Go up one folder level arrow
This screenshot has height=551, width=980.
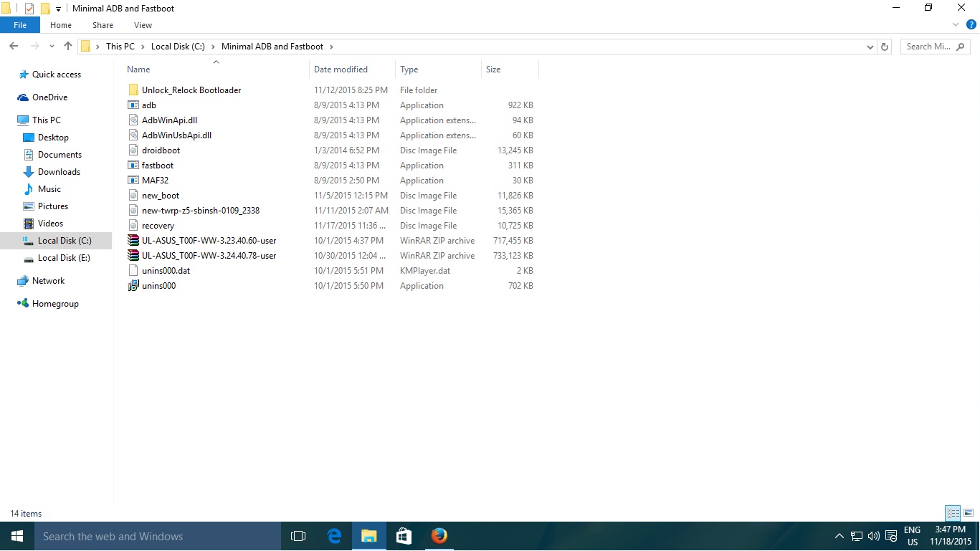(x=68, y=47)
